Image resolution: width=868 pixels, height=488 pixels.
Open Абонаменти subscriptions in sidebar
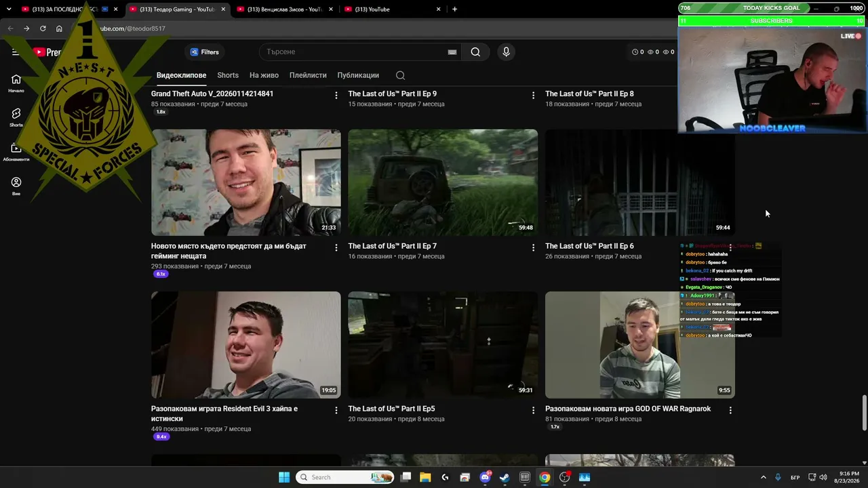(16, 152)
